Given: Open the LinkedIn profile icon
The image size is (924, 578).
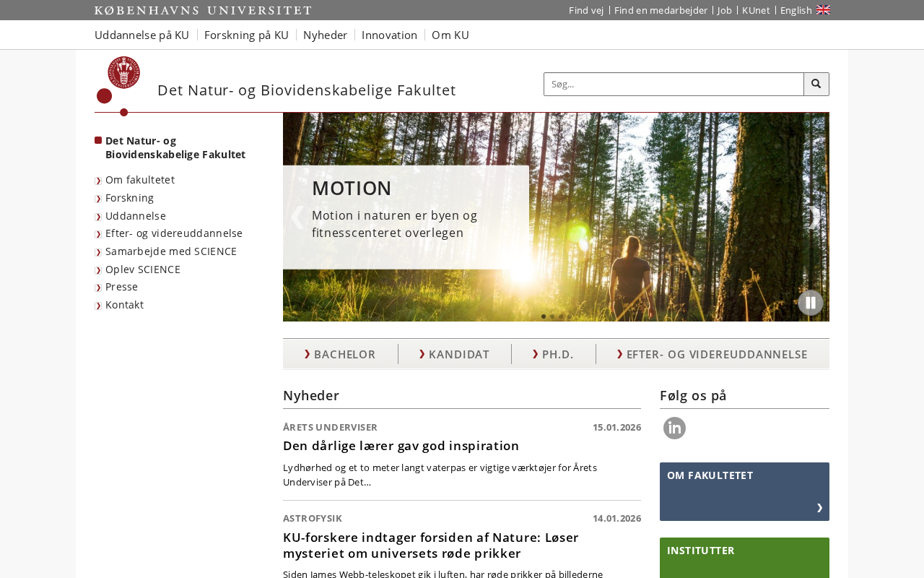Looking at the screenshot, I should tap(674, 428).
